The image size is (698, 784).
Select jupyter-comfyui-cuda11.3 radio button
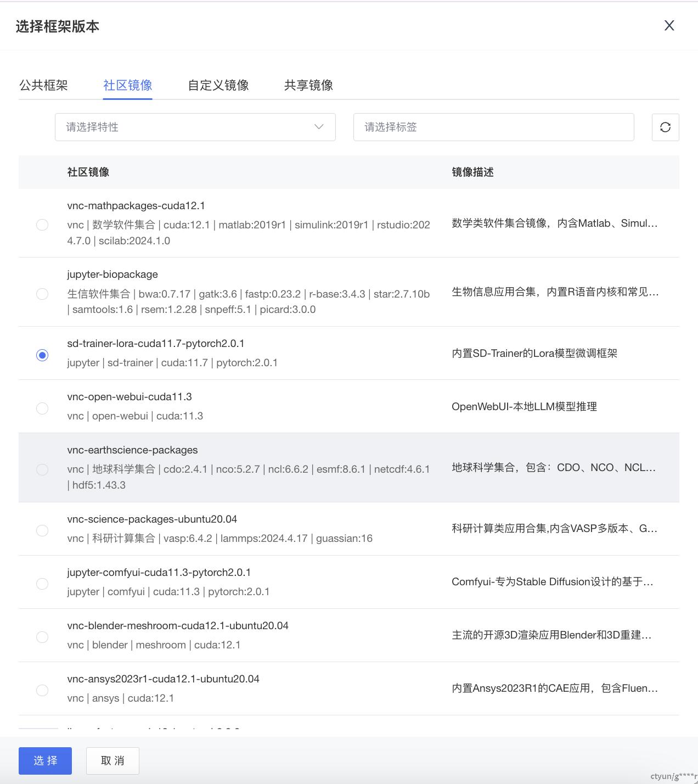(x=42, y=584)
